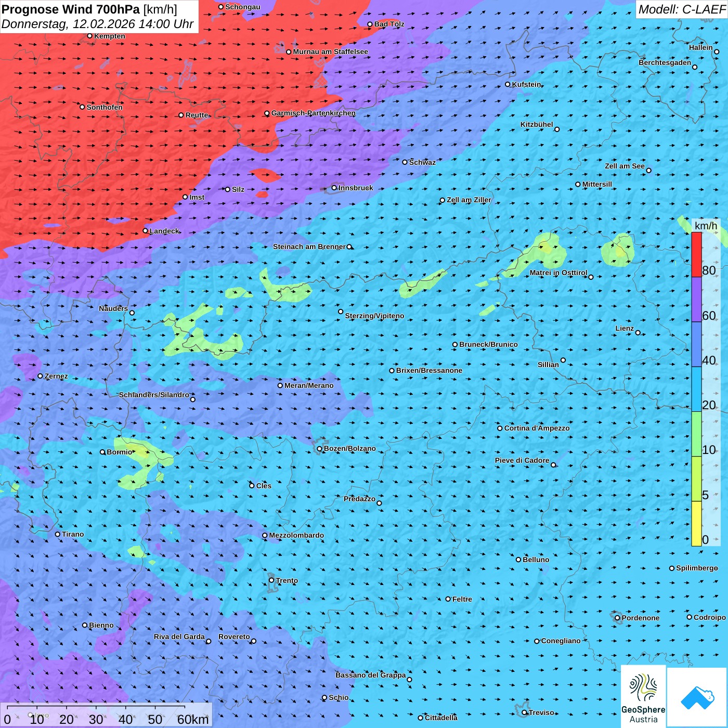Click the 'Schio' label
Screen dimensions: 728x728
click(339, 697)
